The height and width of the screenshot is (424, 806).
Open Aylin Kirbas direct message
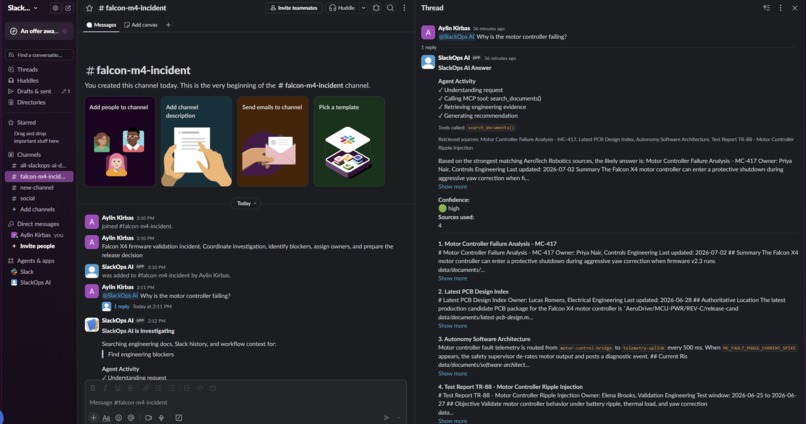[x=39, y=235]
